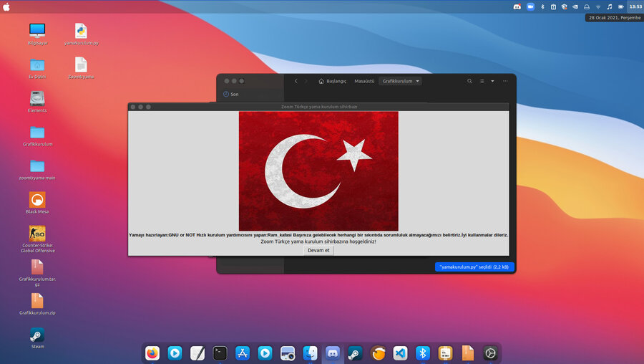Click the Devam et button
The width and height of the screenshot is (644, 364).
coord(318,250)
